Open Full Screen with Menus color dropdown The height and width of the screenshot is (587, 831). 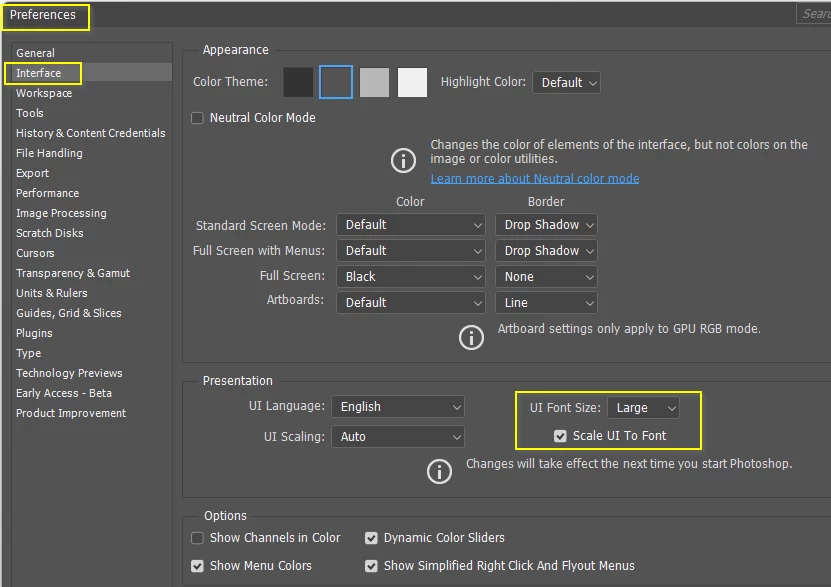(x=411, y=251)
